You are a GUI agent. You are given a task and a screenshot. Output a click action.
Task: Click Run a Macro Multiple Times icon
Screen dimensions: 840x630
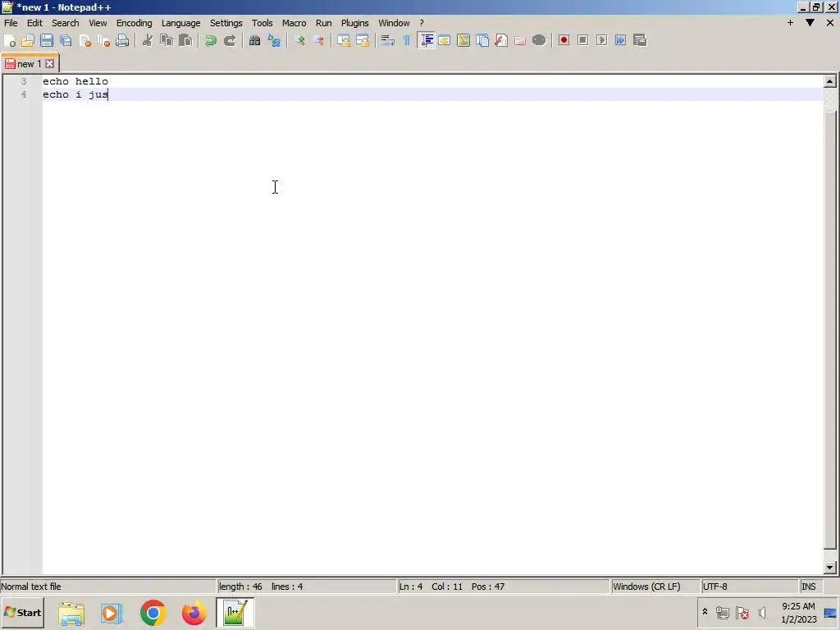click(x=620, y=41)
